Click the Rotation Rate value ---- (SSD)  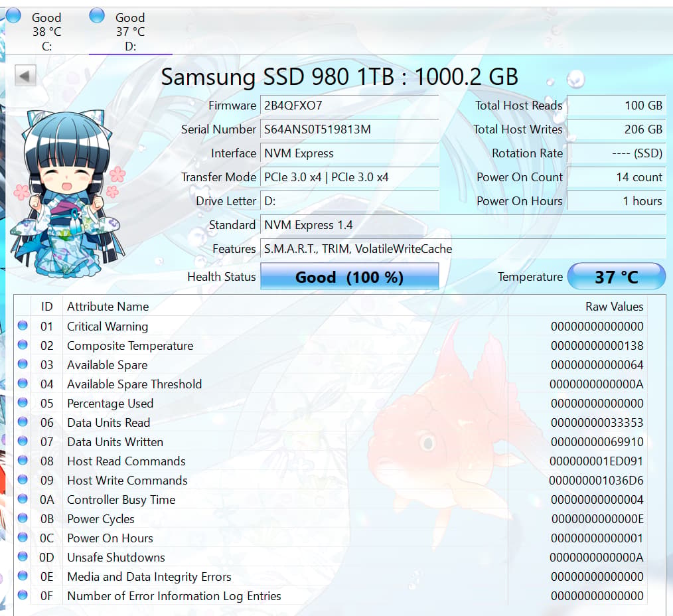coord(617,153)
